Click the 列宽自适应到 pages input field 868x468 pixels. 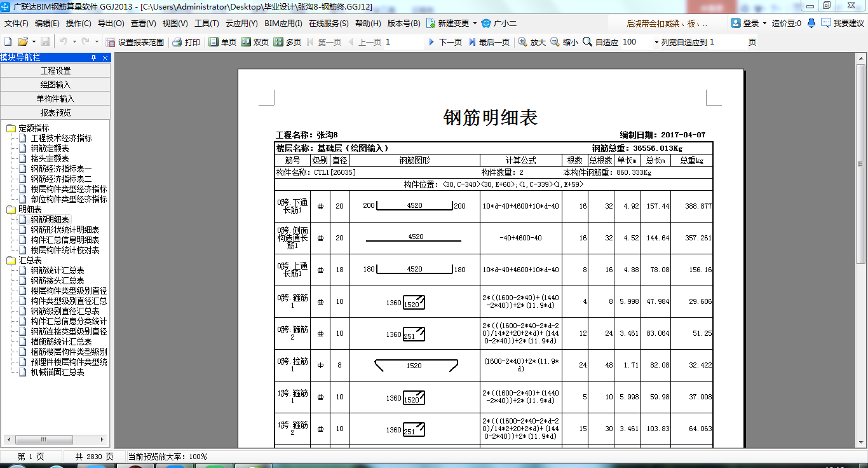click(727, 42)
